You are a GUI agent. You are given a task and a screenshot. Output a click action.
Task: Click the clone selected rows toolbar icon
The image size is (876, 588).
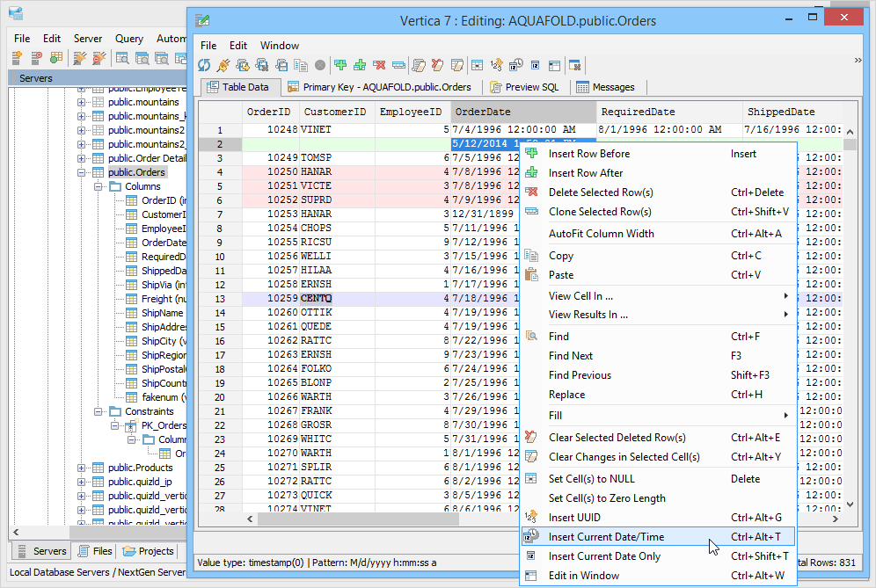(399, 65)
